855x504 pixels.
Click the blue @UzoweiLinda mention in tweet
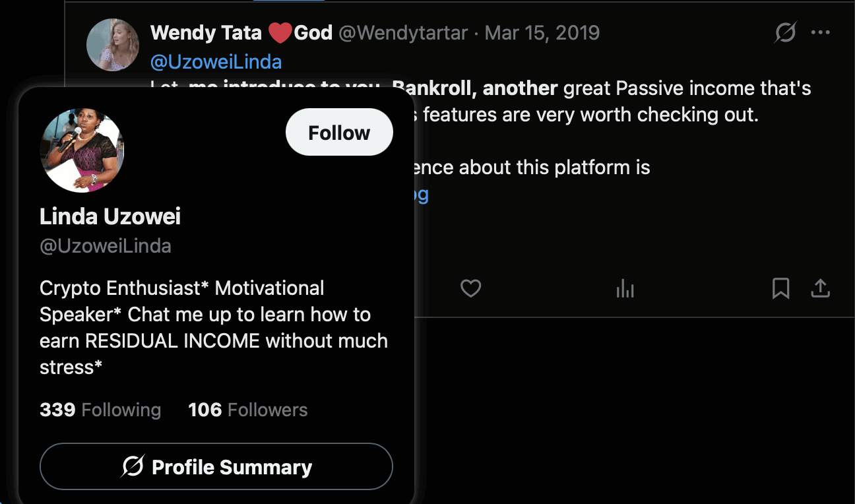click(216, 62)
